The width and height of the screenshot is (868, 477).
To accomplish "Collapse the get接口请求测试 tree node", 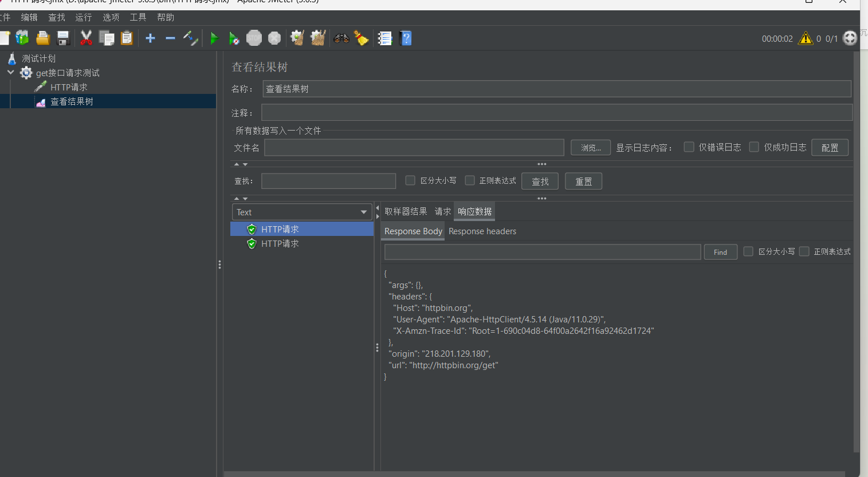I will point(10,73).
